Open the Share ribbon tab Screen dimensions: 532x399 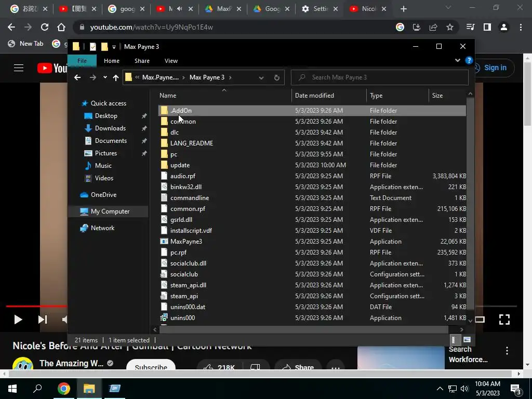(142, 61)
